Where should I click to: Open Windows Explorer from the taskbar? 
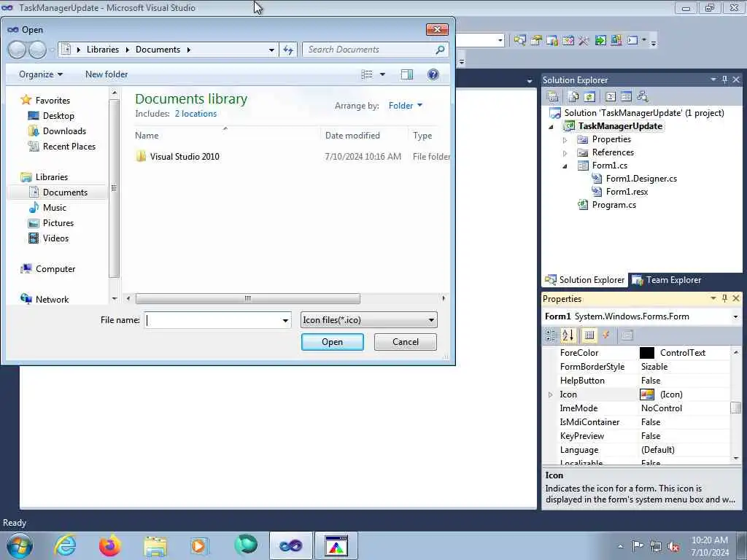tap(155, 545)
